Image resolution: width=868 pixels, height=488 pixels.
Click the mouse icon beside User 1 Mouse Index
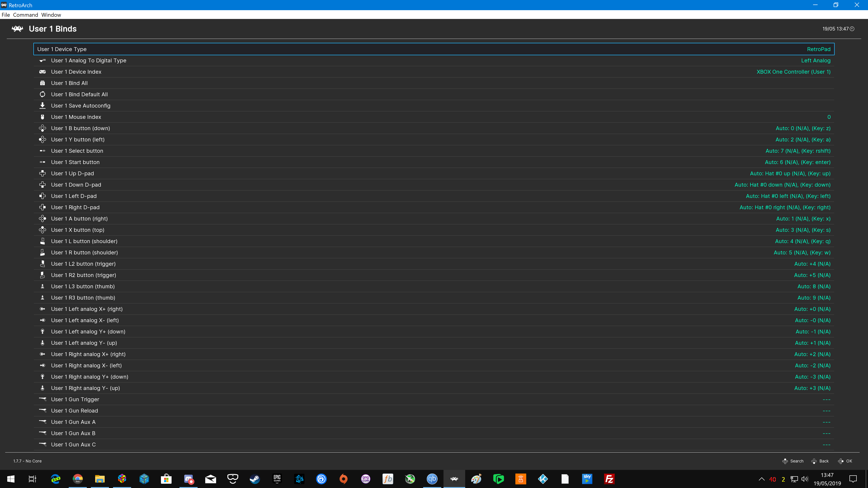[x=42, y=117]
